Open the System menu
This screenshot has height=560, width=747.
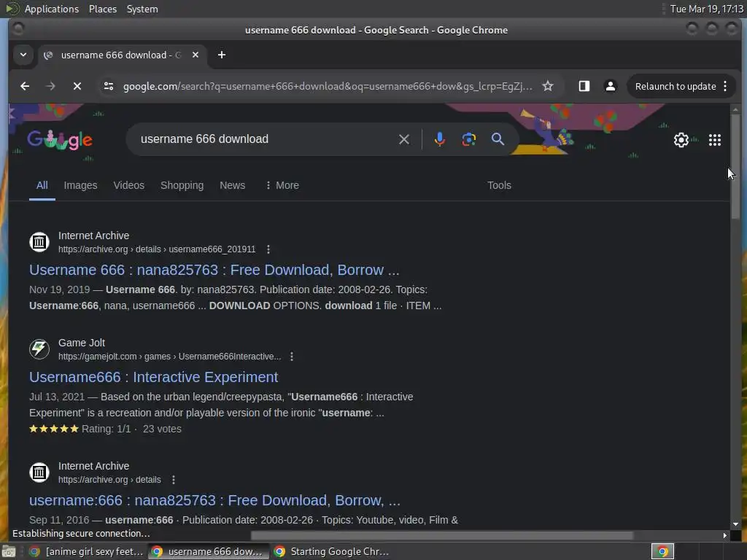(x=142, y=9)
